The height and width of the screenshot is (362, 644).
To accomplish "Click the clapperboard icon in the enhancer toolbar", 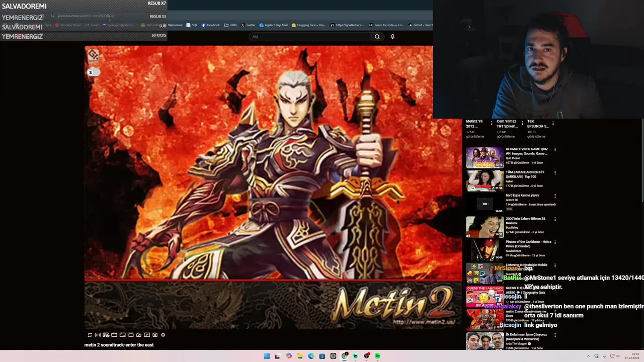I will [x=114, y=335].
